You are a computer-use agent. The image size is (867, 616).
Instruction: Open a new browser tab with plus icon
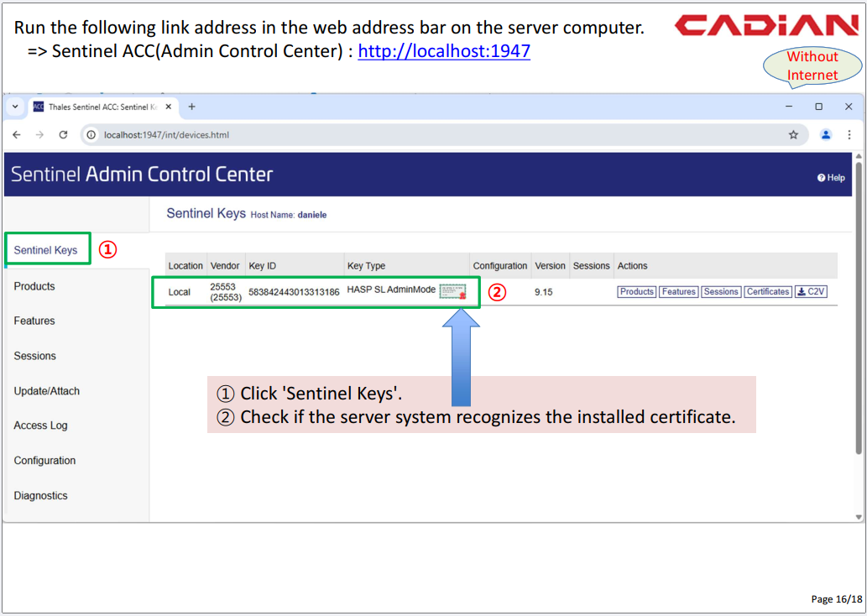click(x=191, y=107)
